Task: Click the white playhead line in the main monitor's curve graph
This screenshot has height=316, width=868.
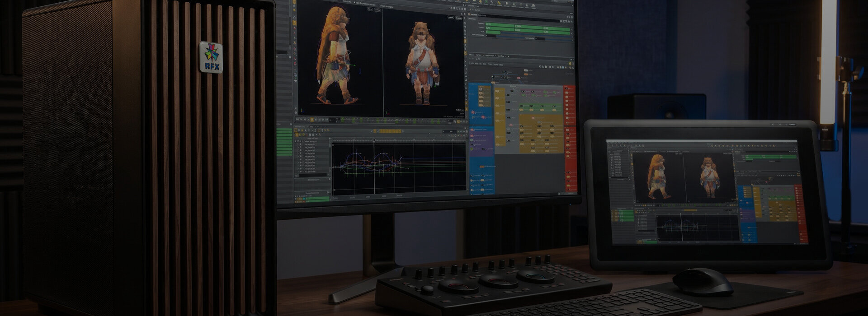Action: pyautogui.click(x=374, y=166)
